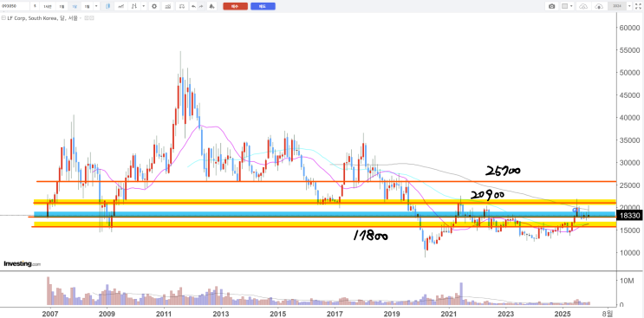Click the red 매수 buy button
644x318 pixels.
click(236, 6)
